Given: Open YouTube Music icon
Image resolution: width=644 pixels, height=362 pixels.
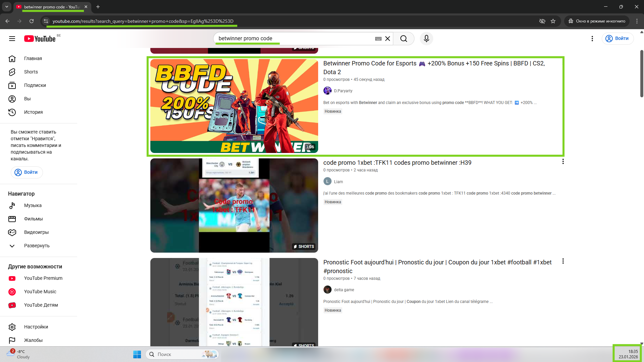Looking at the screenshot, I should coord(12,292).
